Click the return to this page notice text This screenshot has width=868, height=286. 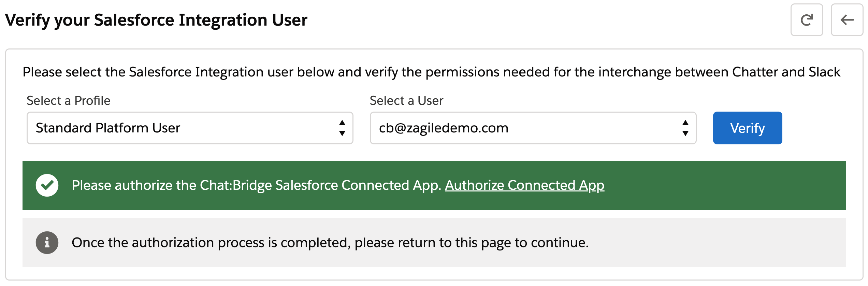click(x=330, y=243)
